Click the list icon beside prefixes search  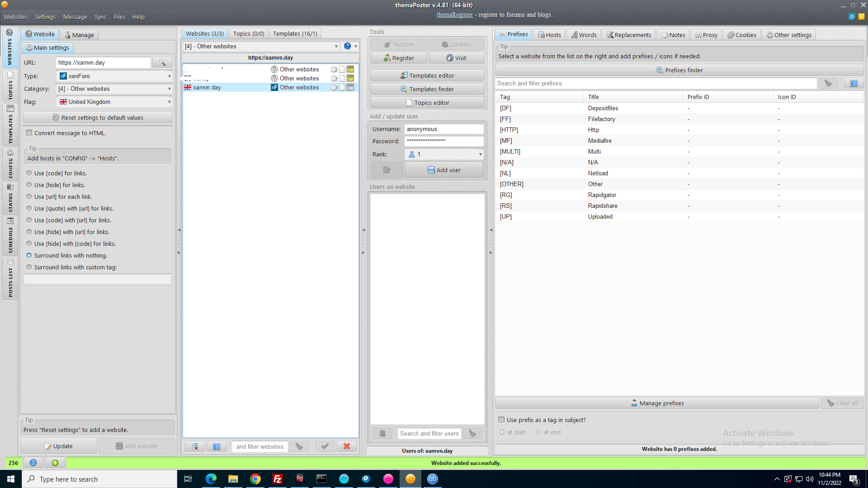pyautogui.click(x=854, y=83)
